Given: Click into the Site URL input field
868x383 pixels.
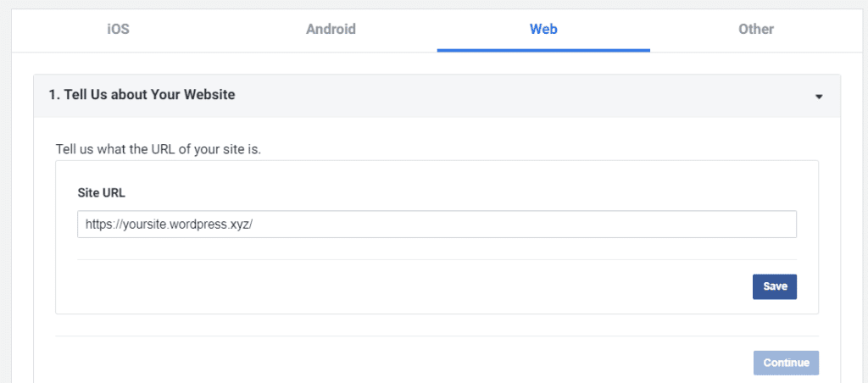Looking at the screenshot, I should [437, 225].
